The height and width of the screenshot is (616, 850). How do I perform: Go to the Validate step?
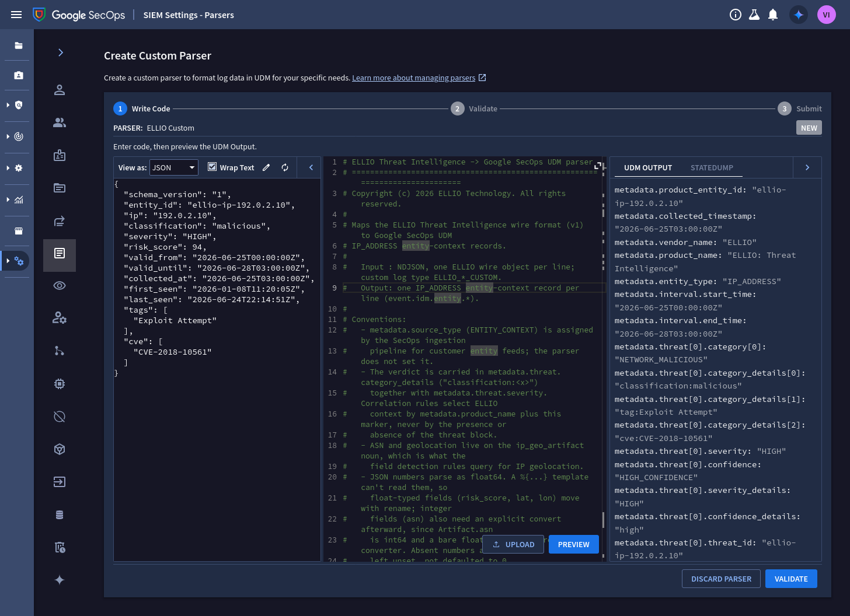coord(474,108)
